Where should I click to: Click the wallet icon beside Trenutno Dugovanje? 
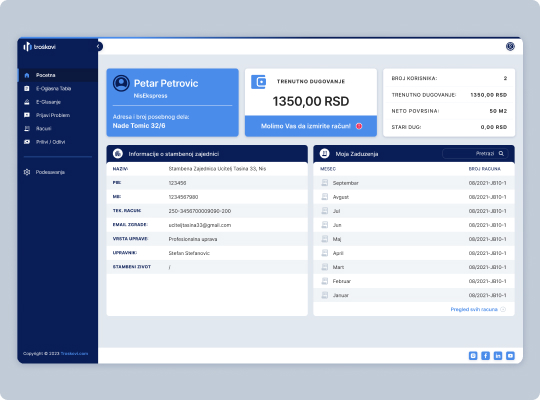[258, 82]
